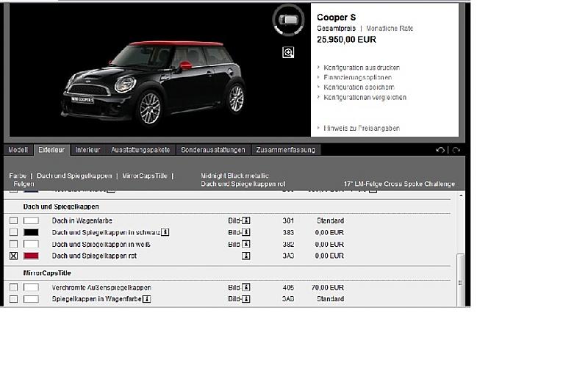
Task: Click info icon next to Dach und Spiegelkappen in schwarz
Action: click(x=166, y=232)
